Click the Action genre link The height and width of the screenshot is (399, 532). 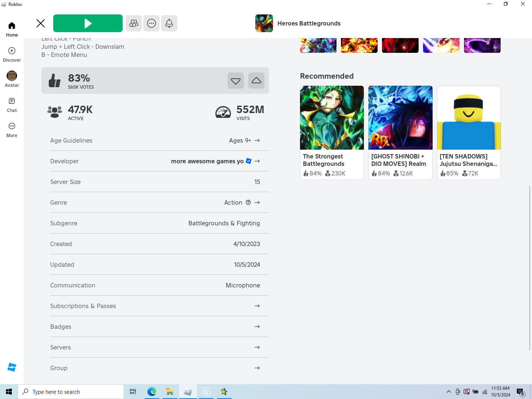(233, 202)
